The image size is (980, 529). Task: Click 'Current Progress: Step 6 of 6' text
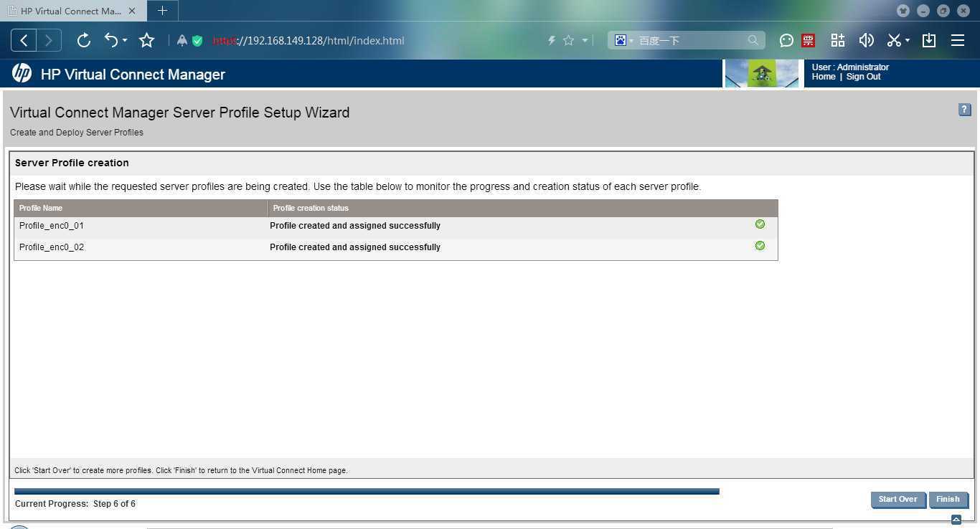click(x=75, y=504)
